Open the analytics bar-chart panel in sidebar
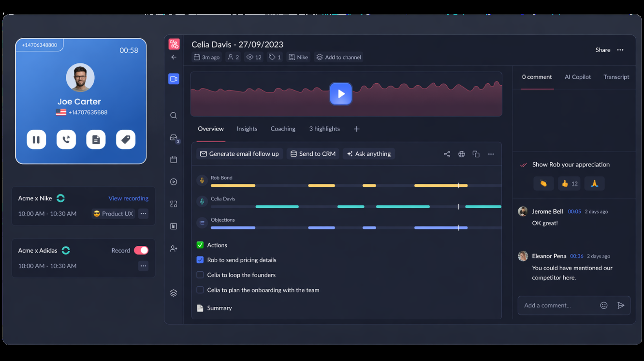 click(x=174, y=226)
